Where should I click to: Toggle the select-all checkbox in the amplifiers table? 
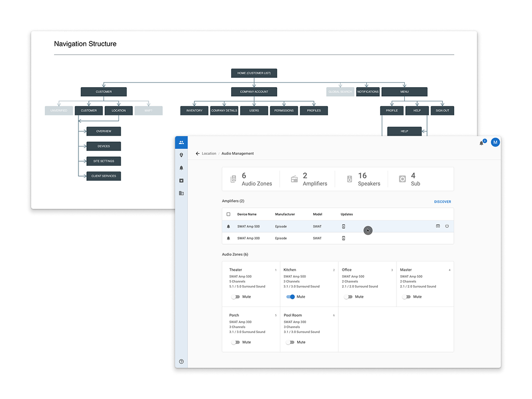[x=227, y=214]
